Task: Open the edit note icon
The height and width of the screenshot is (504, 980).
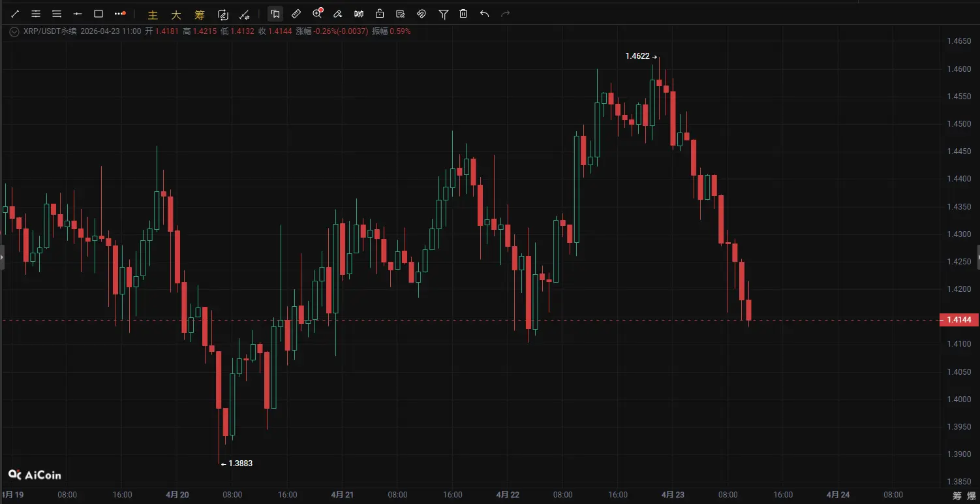Action: point(401,14)
